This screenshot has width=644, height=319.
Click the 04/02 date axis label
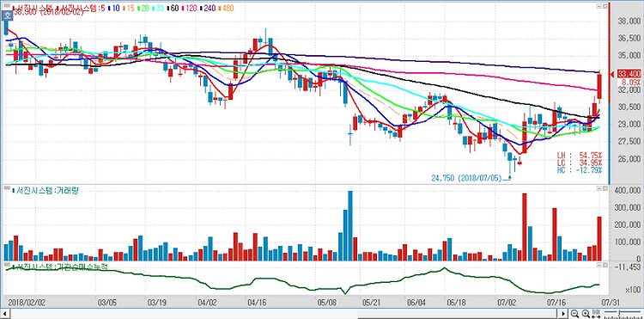[x=208, y=302]
